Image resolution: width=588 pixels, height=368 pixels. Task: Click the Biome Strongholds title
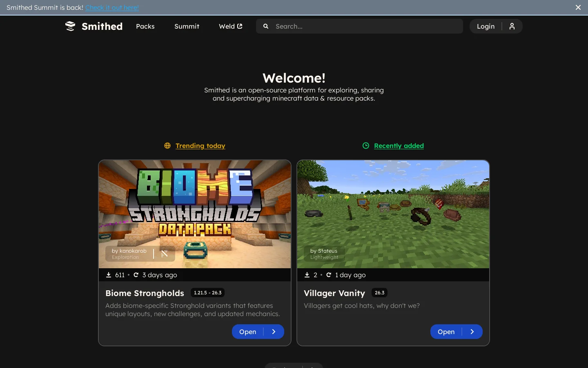pos(145,293)
